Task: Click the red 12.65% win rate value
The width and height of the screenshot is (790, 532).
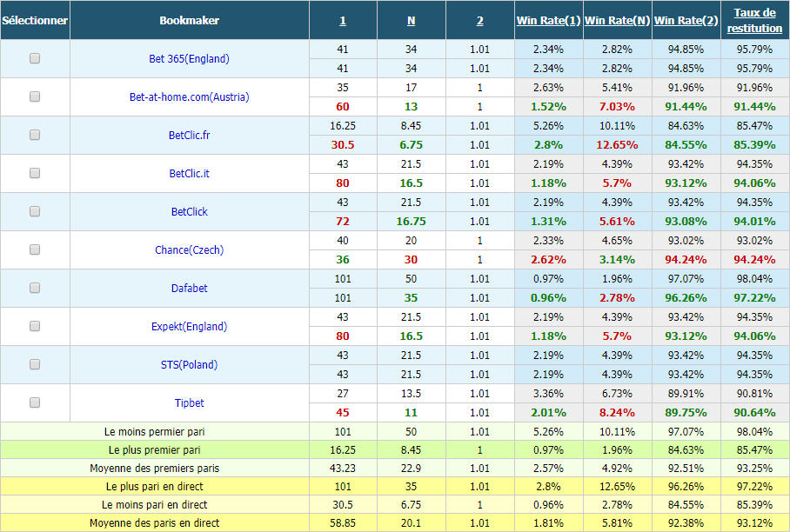Action: (617, 145)
